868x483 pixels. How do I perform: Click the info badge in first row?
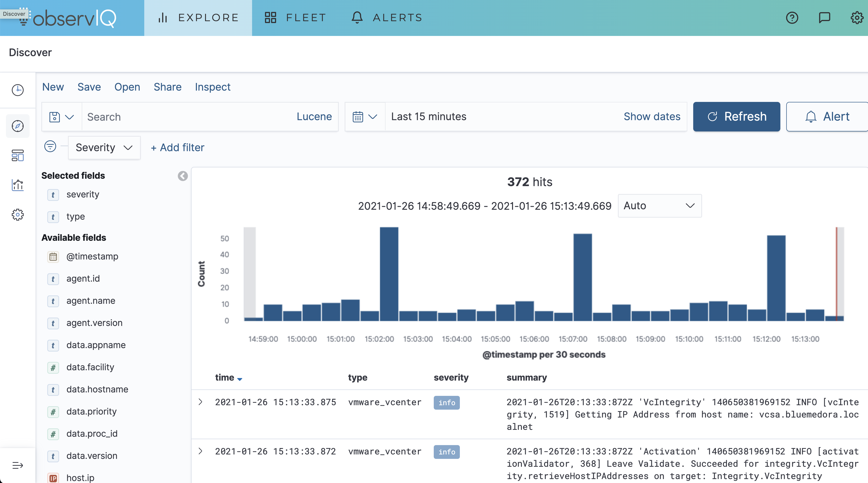(447, 402)
